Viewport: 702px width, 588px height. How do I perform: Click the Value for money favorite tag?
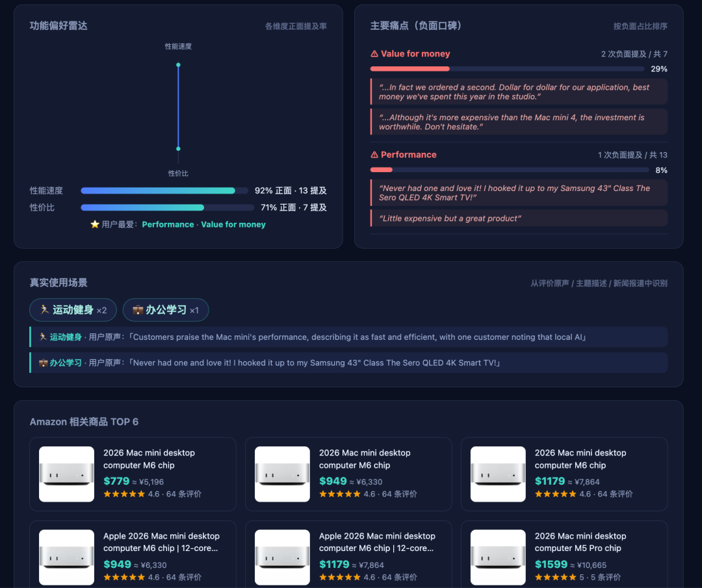pyautogui.click(x=233, y=224)
